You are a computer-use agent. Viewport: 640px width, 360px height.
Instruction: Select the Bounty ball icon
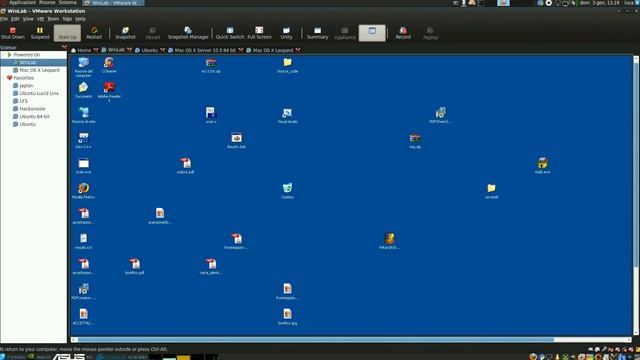pyautogui.click(x=236, y=140)
